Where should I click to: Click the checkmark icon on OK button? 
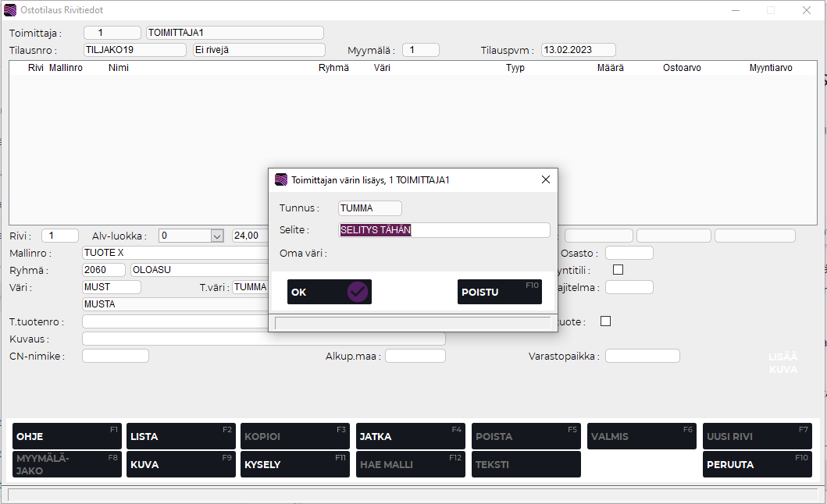(357, 292)
